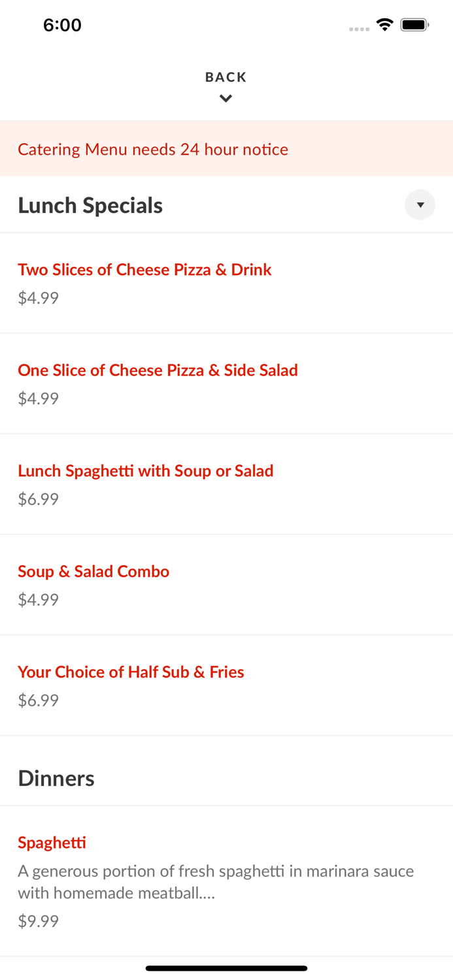Open the Spaghetti dinner item
Image resolution: width=453 pixels, height=980 pixels.
(52, 842)
